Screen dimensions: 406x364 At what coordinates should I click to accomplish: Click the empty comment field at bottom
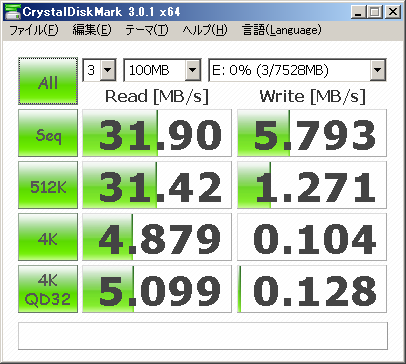(203, 336)
